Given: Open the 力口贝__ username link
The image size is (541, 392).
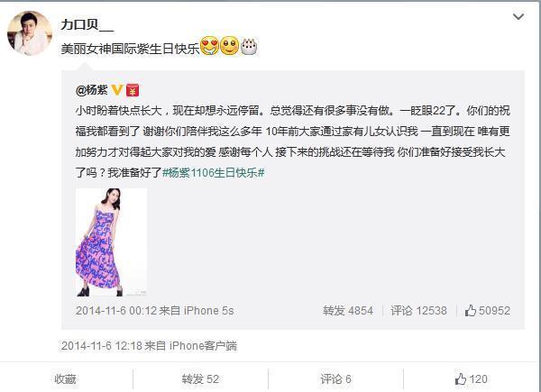Looking at the screenshot, I should (x=87, y=24).
